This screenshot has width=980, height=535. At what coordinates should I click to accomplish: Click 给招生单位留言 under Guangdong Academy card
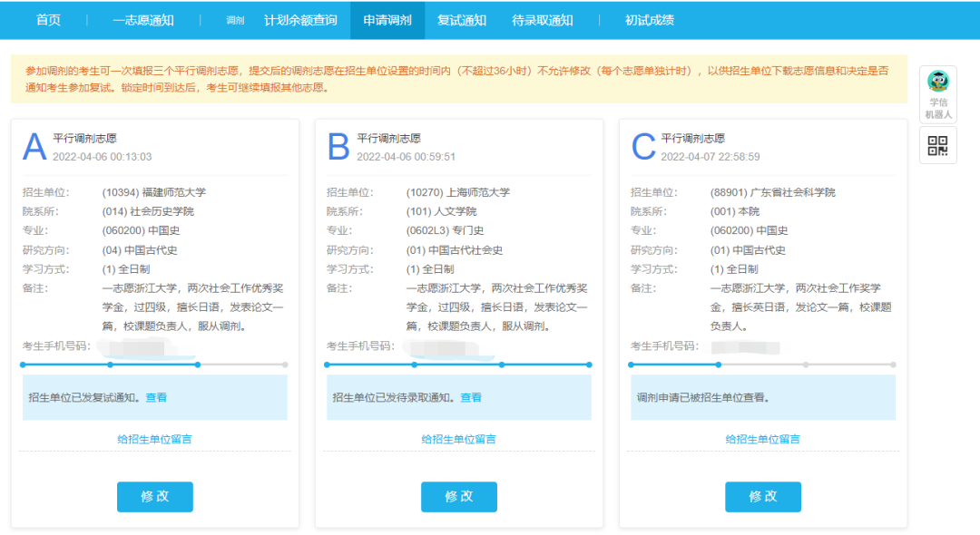[x=762, y=437]
